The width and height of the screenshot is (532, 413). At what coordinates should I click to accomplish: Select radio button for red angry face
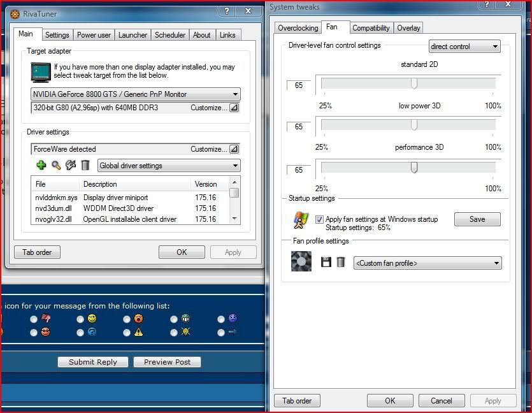[x=34, y=333]
